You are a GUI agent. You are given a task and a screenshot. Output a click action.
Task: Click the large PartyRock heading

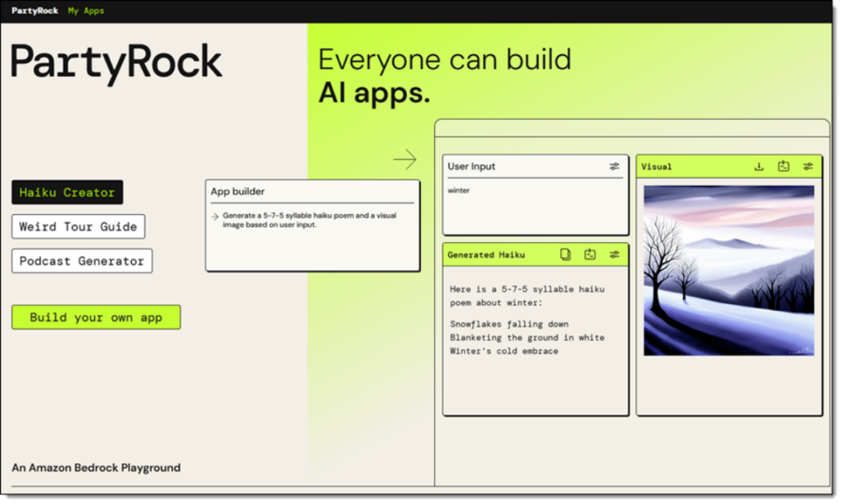pyautogui.click(x=116, y=63)
